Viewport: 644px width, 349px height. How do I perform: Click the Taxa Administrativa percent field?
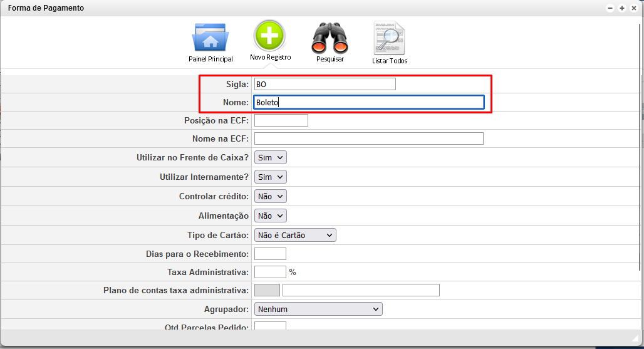coord(270,272)
